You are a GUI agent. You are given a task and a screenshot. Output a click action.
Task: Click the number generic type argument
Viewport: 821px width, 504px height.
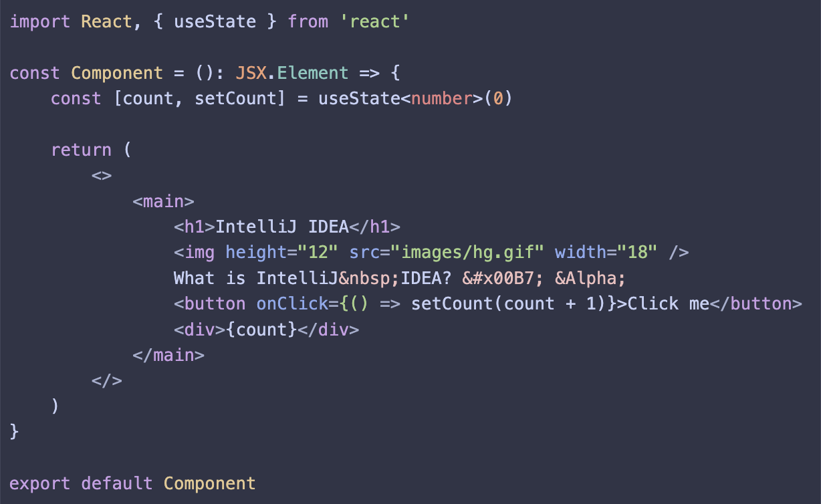pyautogui.click(x=442, y=99)
